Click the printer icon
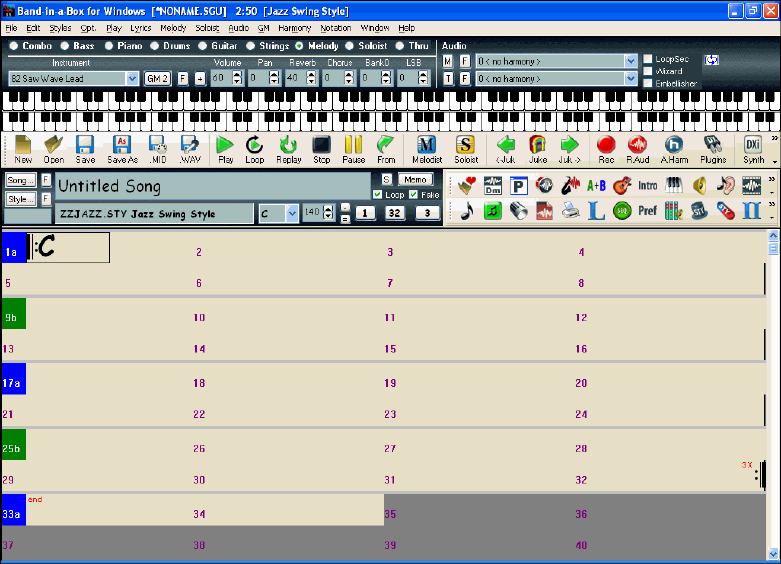The height and width of the screenshot is (564, 781). pos(570,211)
